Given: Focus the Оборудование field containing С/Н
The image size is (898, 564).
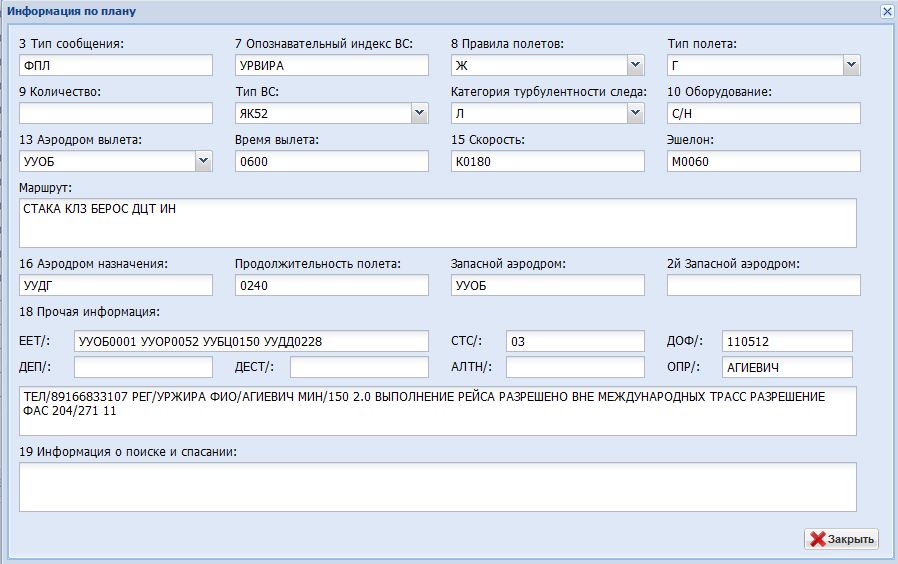Looking at the screenshot, I should click(764, 114).
